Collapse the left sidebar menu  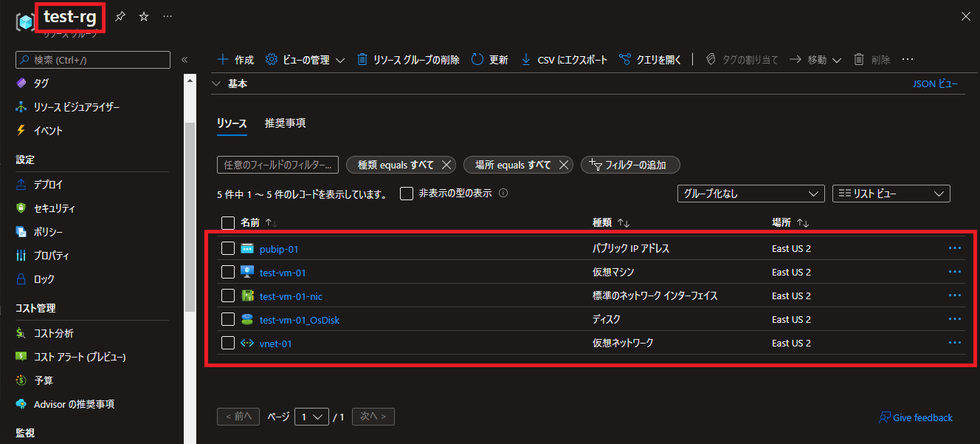tap(184, 60)
